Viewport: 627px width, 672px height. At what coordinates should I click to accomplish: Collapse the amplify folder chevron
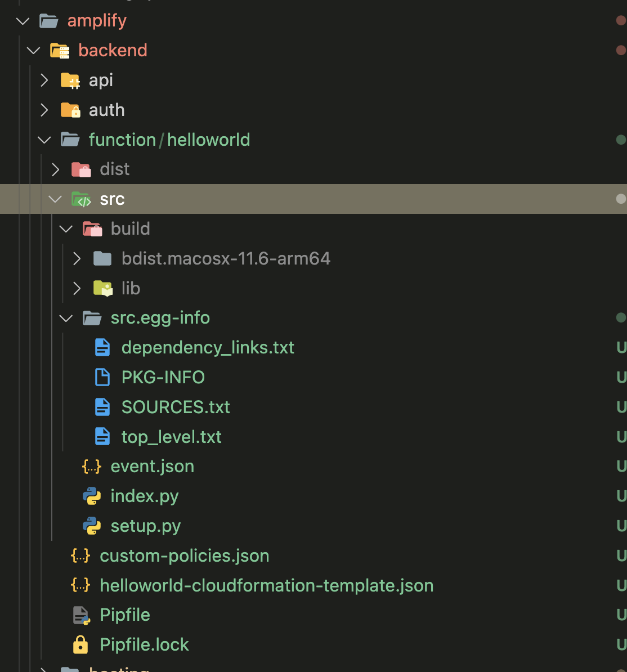pos(23,21)
